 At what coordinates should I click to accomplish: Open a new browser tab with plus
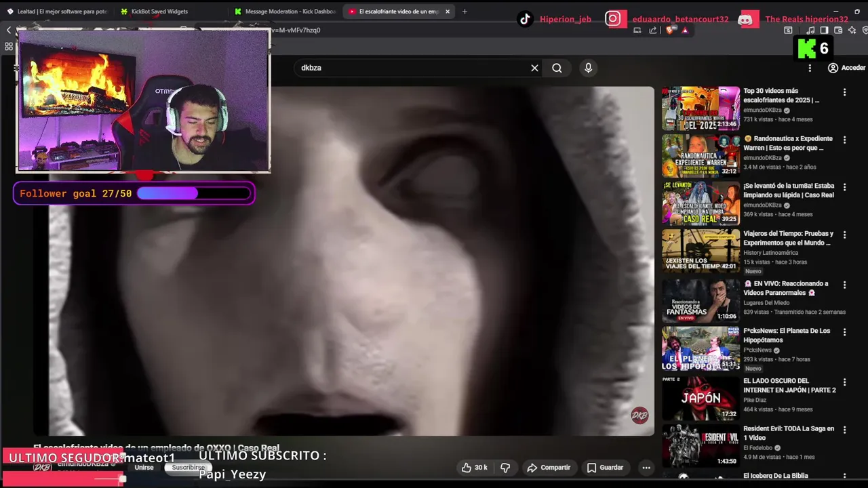465,12
